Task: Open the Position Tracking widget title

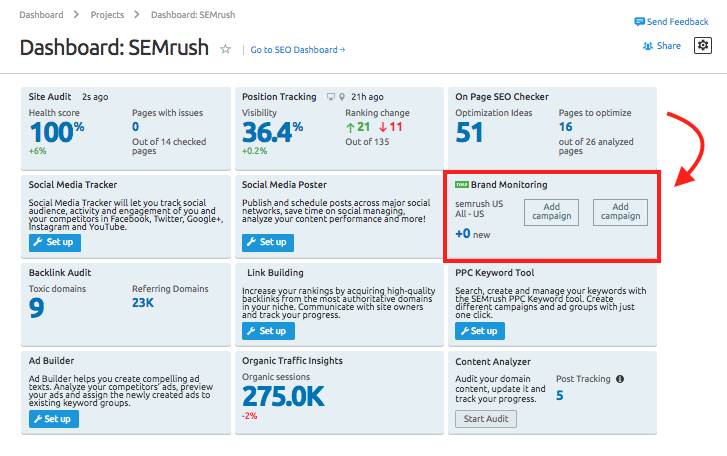Action: [279, 97]
